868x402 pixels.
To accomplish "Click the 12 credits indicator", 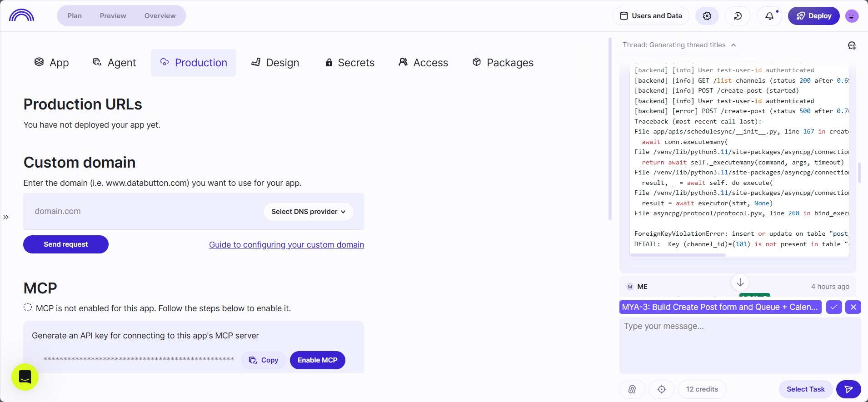I will 702,389.
